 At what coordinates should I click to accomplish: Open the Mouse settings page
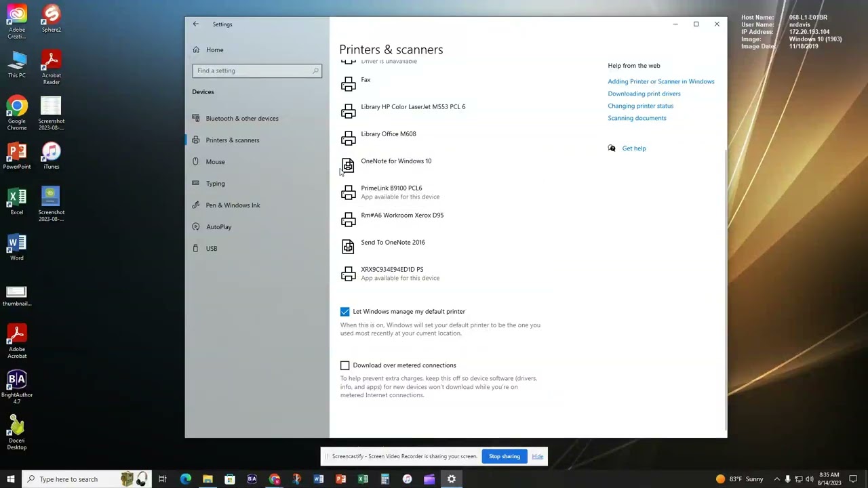tap(256, 162)
